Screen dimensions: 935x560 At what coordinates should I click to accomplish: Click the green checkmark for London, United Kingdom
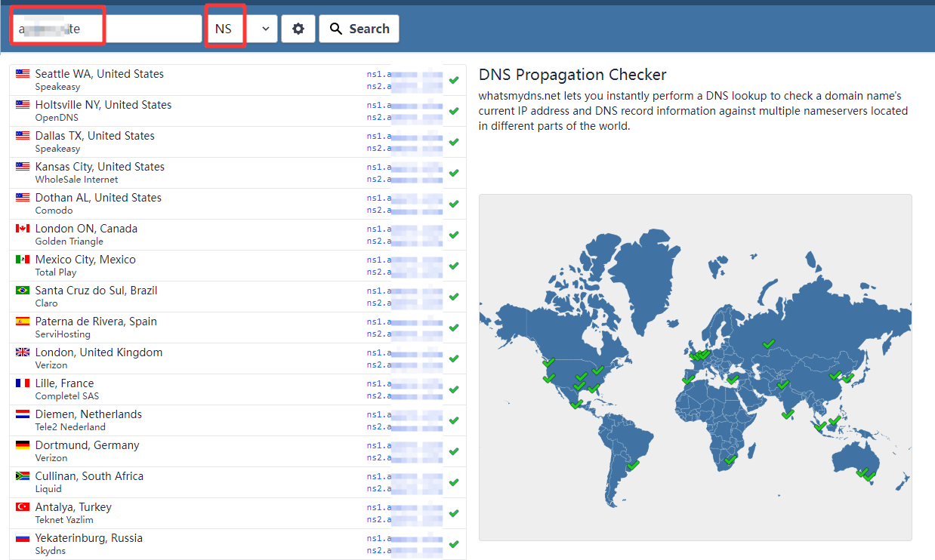(454, 358)
